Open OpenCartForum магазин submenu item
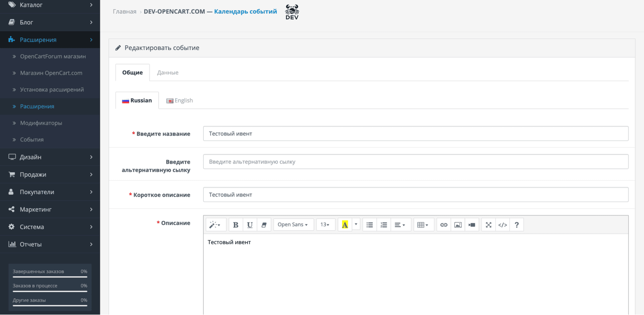This screenshot has height=315, width=644. point(53,56)
